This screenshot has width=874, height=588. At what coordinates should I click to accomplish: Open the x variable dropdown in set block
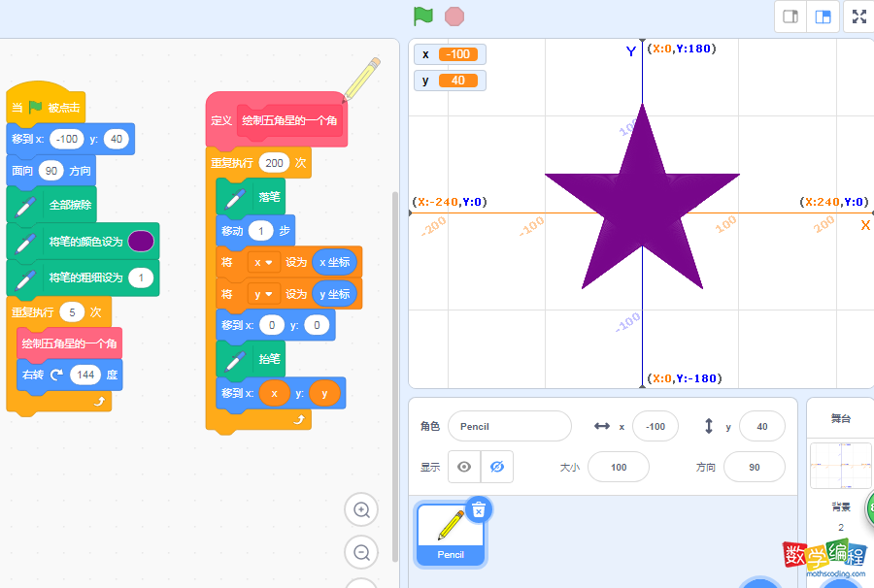pyautogui.click(x=263, y=262)
